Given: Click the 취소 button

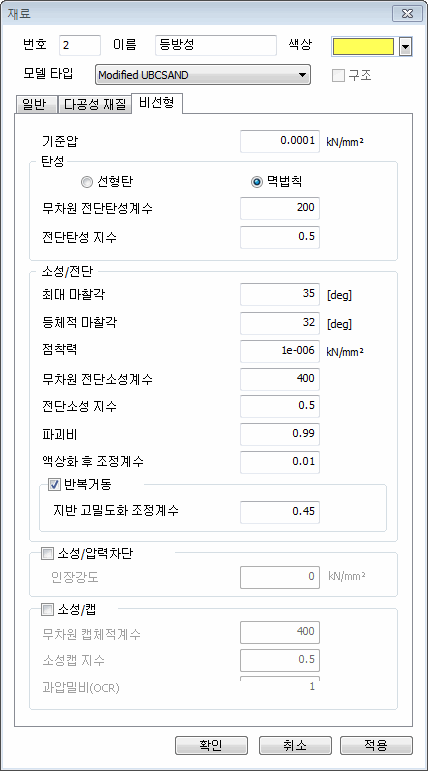Looking at the screenshot, I should 296,745.
